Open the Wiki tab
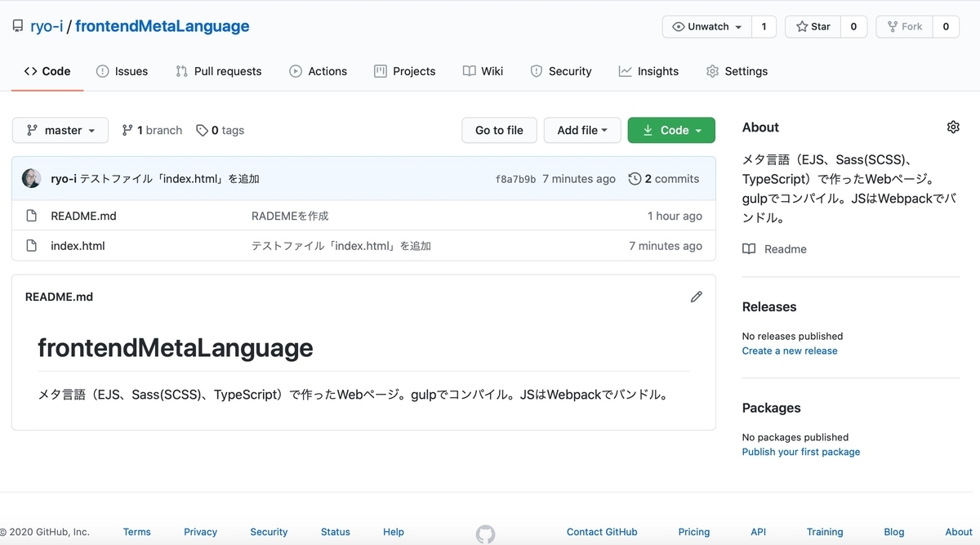Image resolution: width=980 pixels, height=545 pixels. tap(483, 71)
